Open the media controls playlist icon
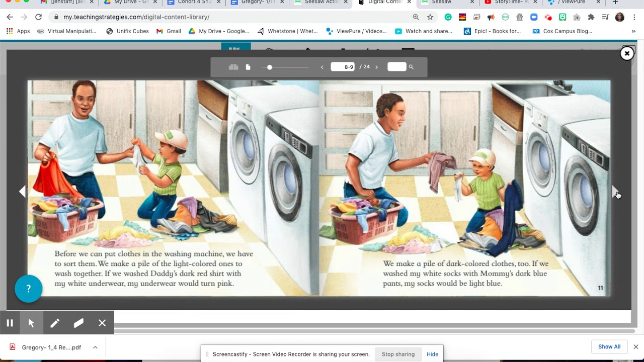Screen dimensions: 644x362 point(605,17)
